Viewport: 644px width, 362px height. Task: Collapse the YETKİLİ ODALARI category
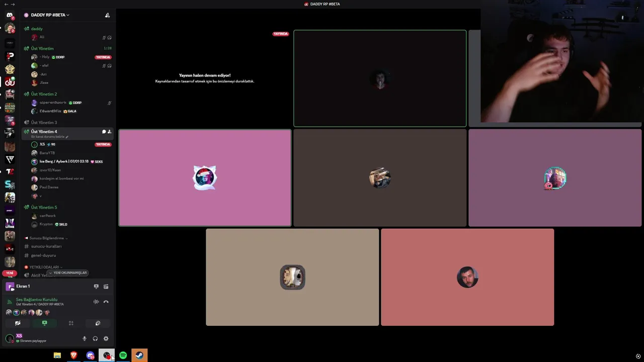coord(44,267)
